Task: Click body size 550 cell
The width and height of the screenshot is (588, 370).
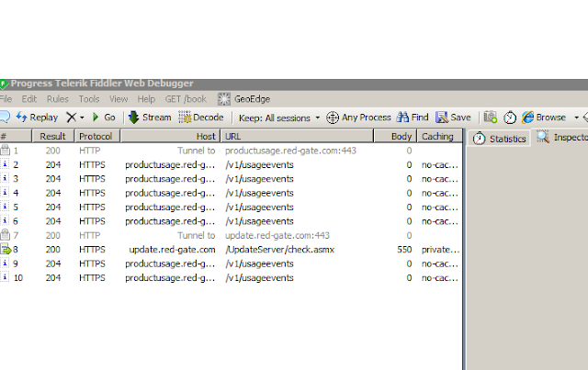Action: (x=404, y=250)
